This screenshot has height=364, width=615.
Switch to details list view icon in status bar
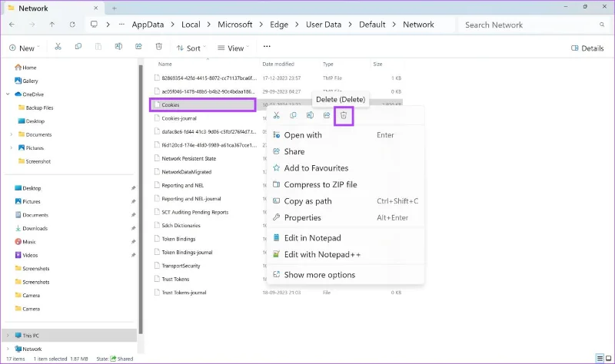click(x=600, y=358)
